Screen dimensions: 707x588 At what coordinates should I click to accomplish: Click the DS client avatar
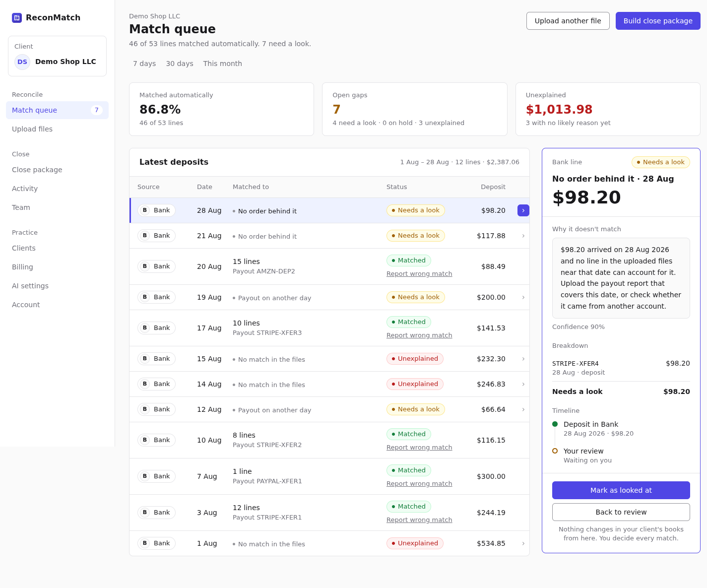pyautogui.click(x=22, y=62)
